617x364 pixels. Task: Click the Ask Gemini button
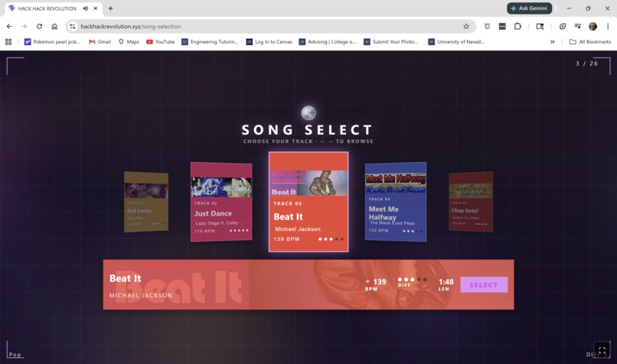coord(529,8)
